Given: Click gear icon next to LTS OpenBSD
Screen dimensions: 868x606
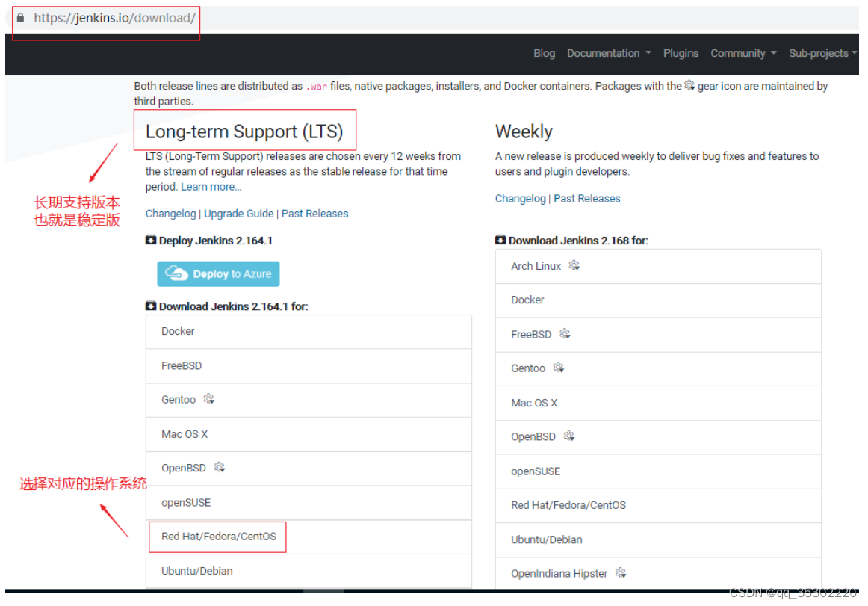Looking at the screenshot, I should point(220,468).
